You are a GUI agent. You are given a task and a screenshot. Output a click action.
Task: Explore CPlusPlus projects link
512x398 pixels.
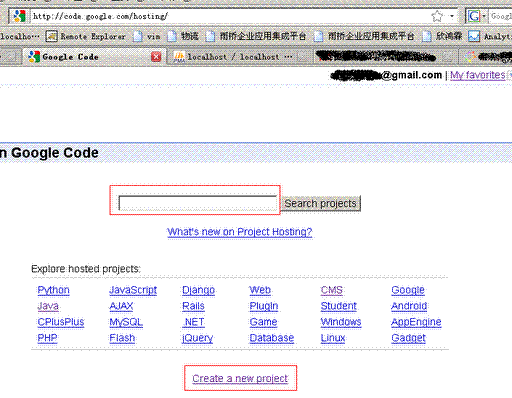pos(61,322)
